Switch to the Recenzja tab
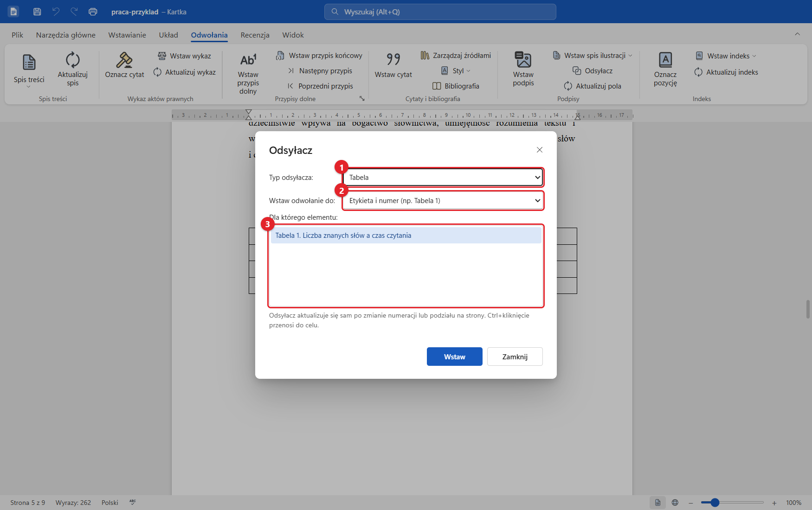Viewport: 812px width, 510px height. coord(255,35)
